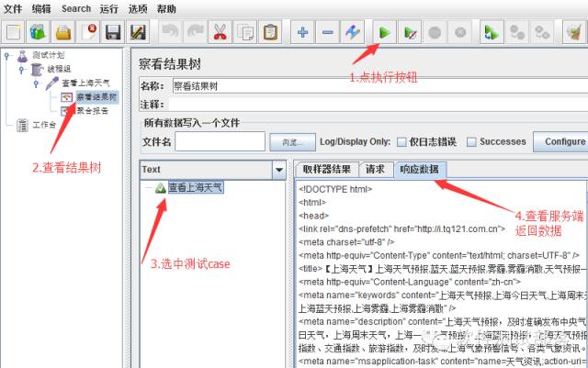Select 查看上海天气 result in results list
Screen dimensions: 588x368
[196, 187]
